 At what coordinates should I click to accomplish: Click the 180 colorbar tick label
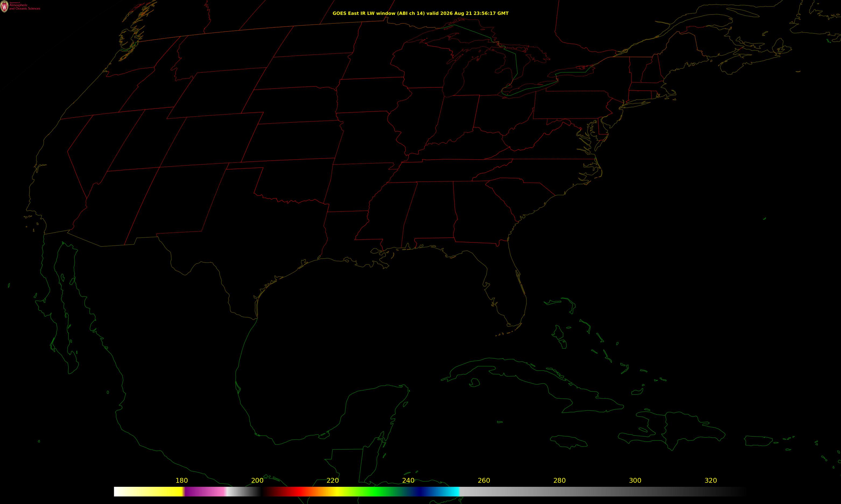(x=182, y=481)
